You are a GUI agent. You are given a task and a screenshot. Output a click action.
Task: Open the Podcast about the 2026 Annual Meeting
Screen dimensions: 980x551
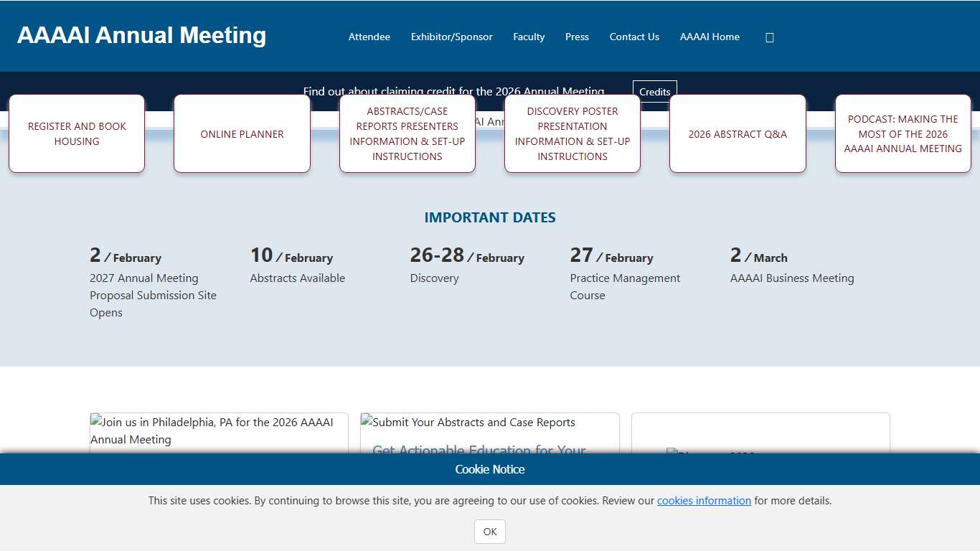pos(903,134)
